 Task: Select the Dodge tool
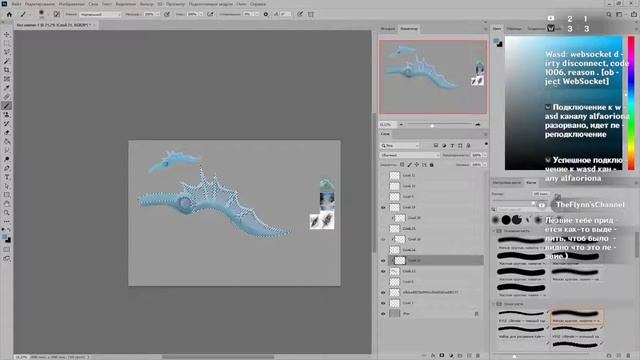point(7,159)
